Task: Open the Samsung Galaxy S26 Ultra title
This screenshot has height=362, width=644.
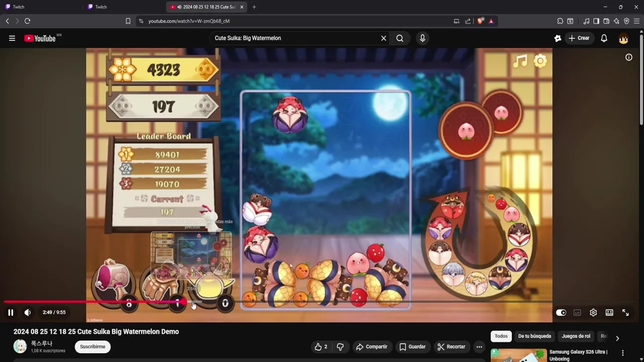Action: coord(579,355)
